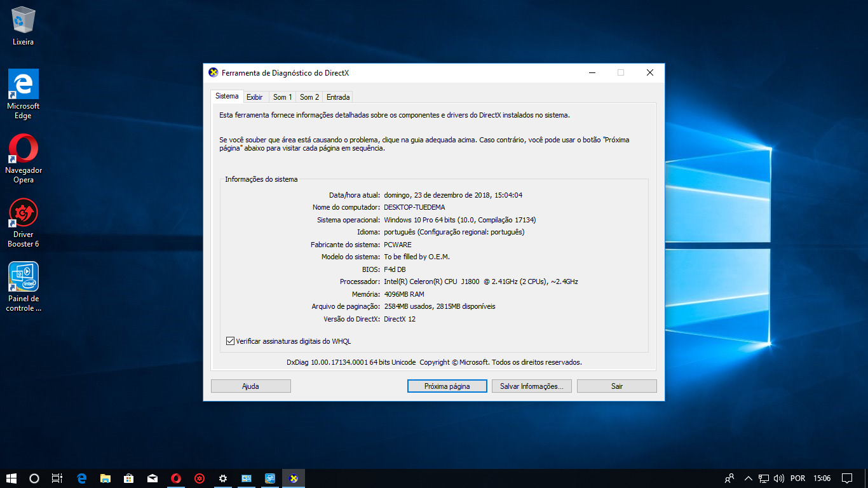Click the To be filled by O.E.M. value
The image size is (868, 488).
(417, 257)
